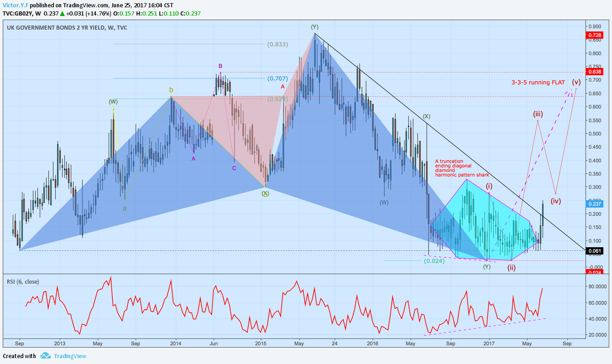Click the (0.629) Fibonacci level label
This screenshot has width=612, height=364.
[x=277, y=98]
